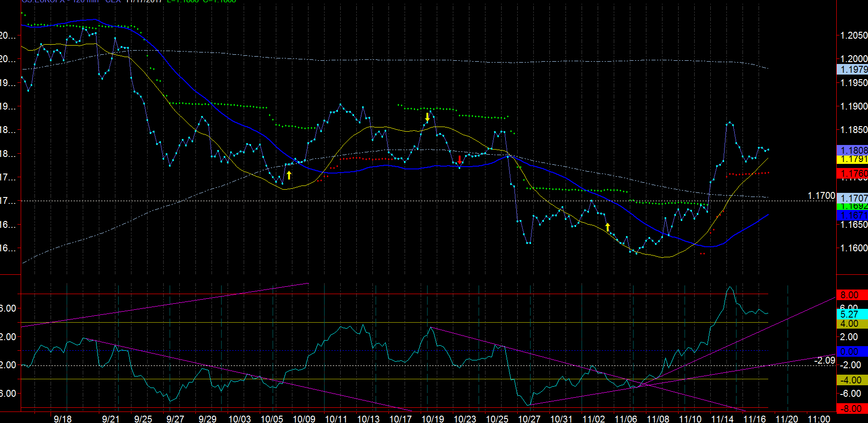Screen dimensions: 868x423
Task: Click the 10/11 date label
Action: (336, 419)
